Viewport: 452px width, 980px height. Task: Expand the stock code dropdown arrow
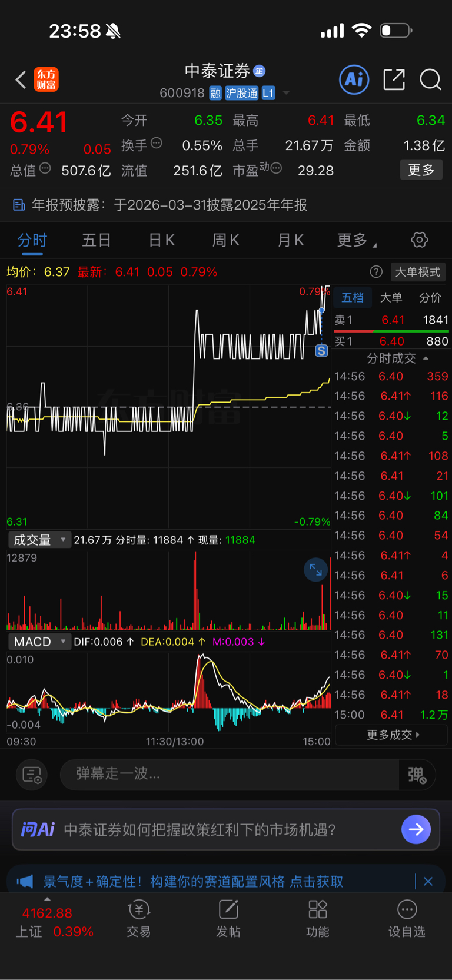click(286, 93)
